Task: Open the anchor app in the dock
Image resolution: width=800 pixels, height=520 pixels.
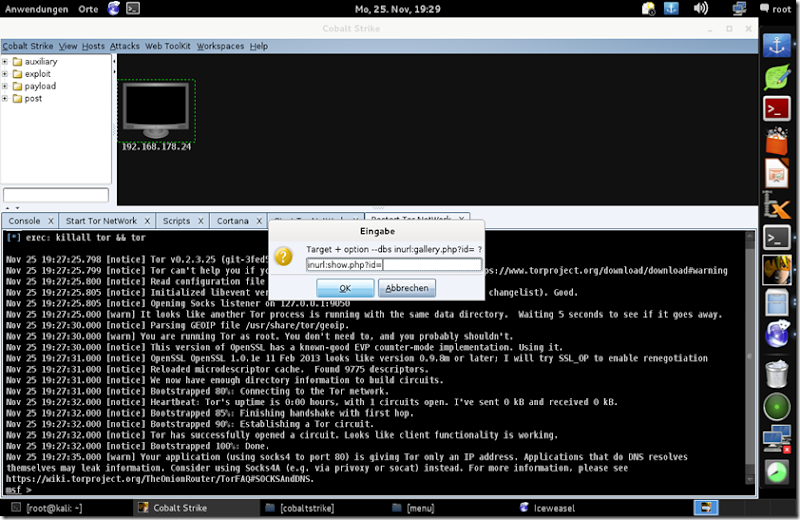Action: pos(777,45)
